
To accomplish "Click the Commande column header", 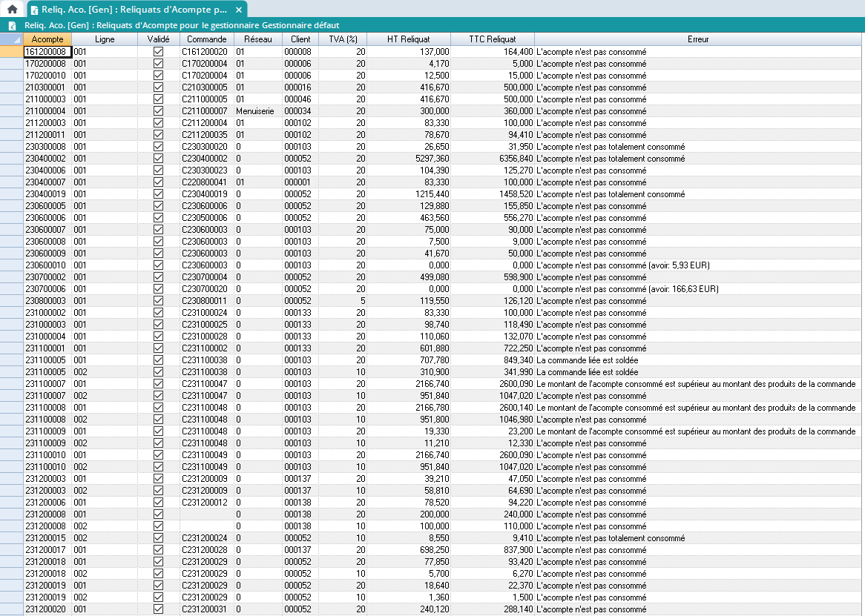I will [x=206, y=39].
